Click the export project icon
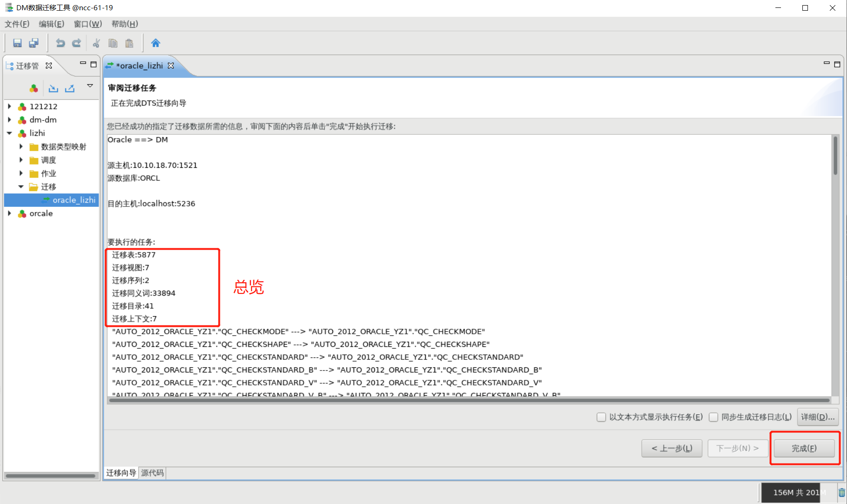The image size is (847, 504). click(70, 88)
